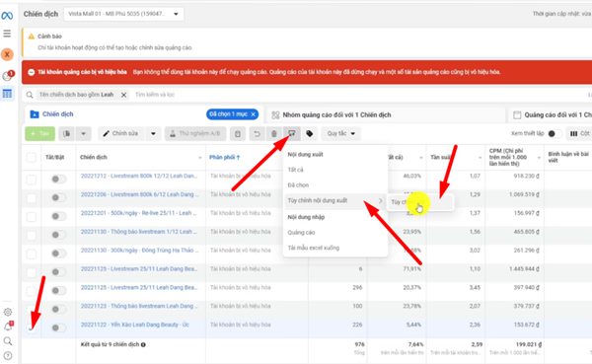Open the 'Vista Mall 01' ad account dropdown

coord(123,14)
